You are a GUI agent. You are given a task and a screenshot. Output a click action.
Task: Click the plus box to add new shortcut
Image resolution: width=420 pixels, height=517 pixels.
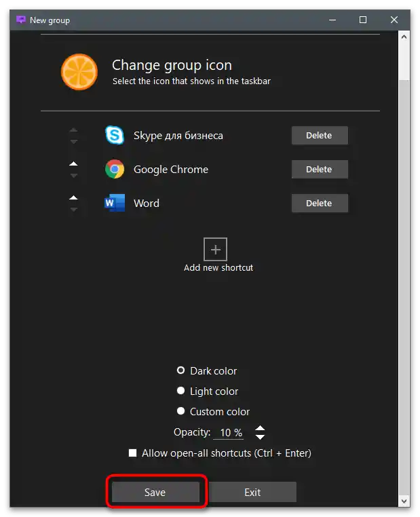point(215,249)
